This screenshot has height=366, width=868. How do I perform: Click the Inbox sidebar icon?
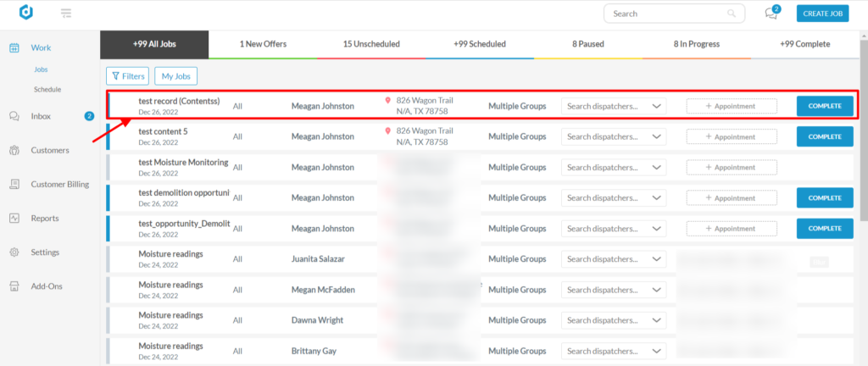14,116
